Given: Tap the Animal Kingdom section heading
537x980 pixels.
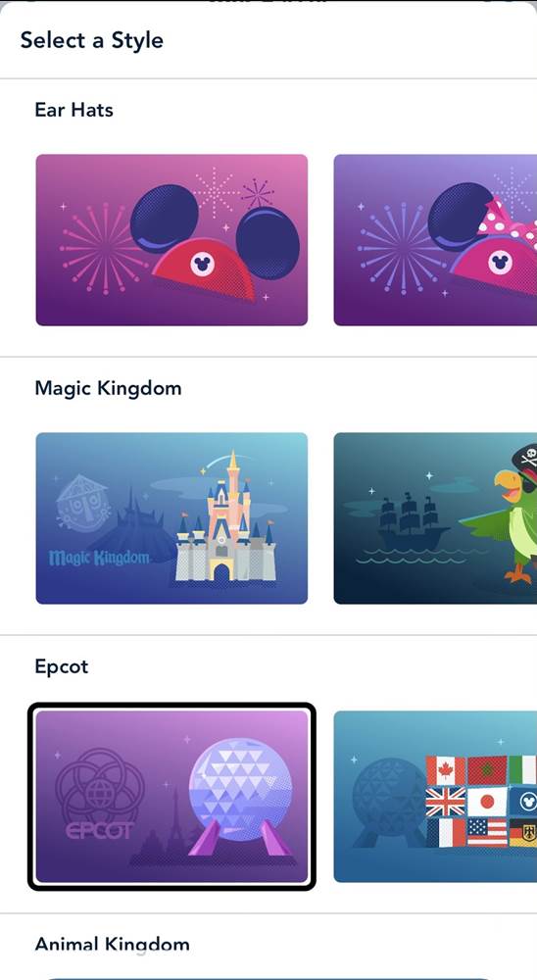Looking at the screenshot, I should point(112,944).
